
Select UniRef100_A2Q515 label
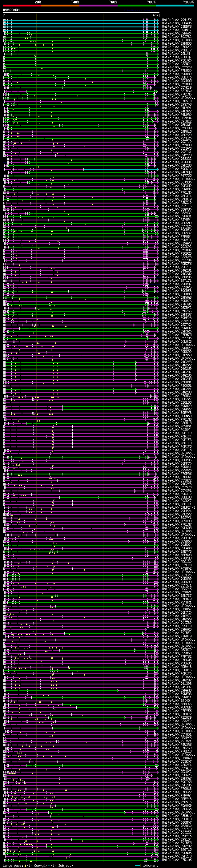click(x=177, y=423)
